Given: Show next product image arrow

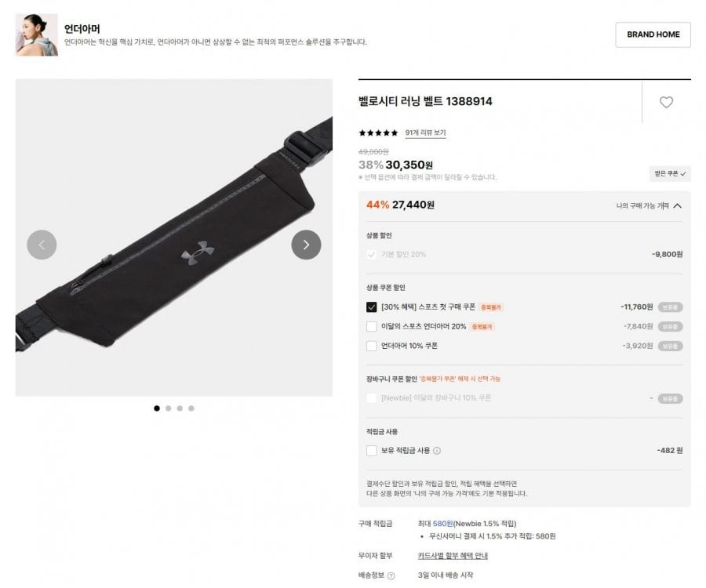Looking at the screenshot, I should (306, 245).
